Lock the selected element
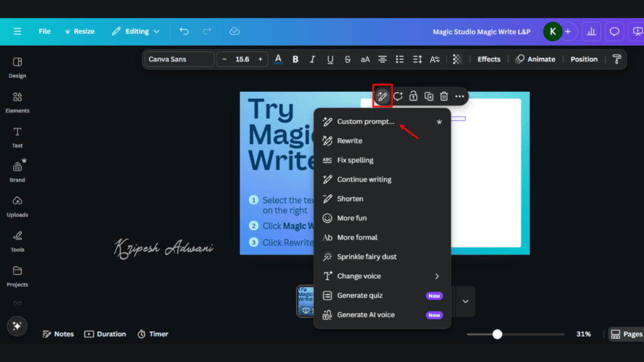Viewport: 644px width, 362px height. point(413,96)
